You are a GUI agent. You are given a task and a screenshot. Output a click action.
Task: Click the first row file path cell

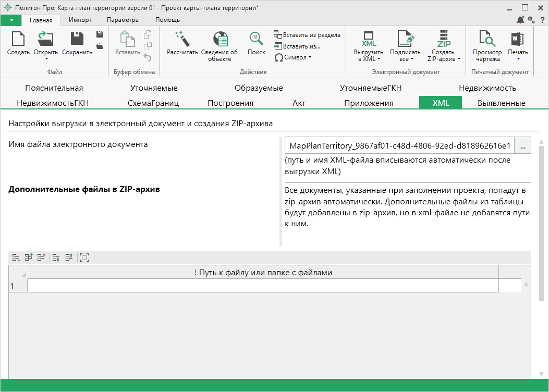(263, 286)
